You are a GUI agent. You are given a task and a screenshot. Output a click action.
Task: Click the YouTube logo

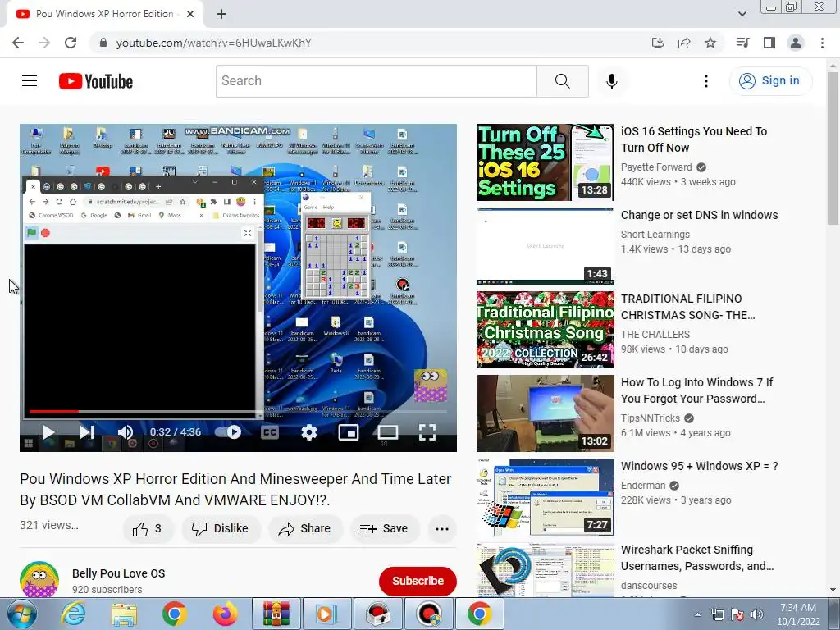(96, 81)
